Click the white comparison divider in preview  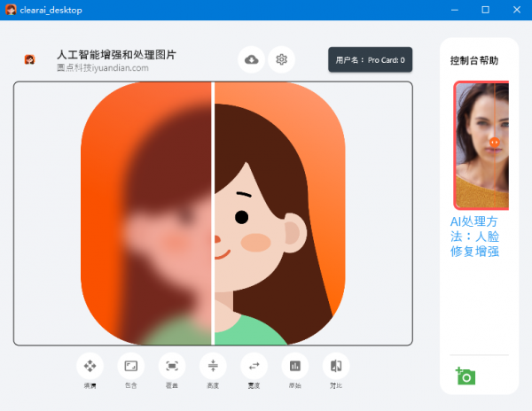click(213, 213)
